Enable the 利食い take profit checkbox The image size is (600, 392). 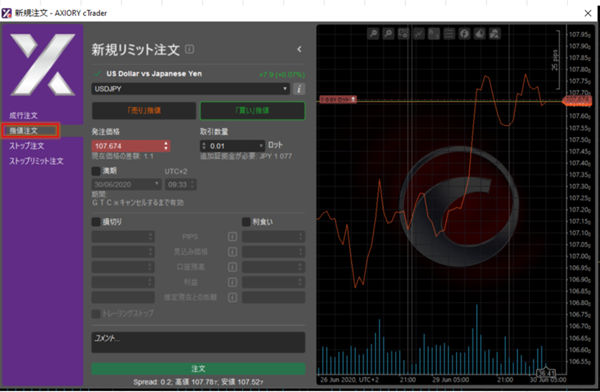tap(246, 222)
